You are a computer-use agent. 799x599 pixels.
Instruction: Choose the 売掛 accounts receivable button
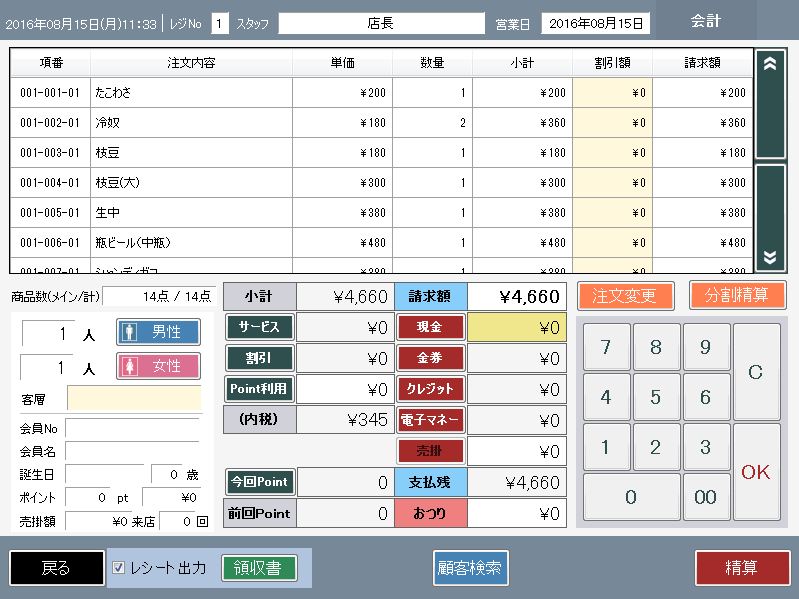[x=431, y=451]
